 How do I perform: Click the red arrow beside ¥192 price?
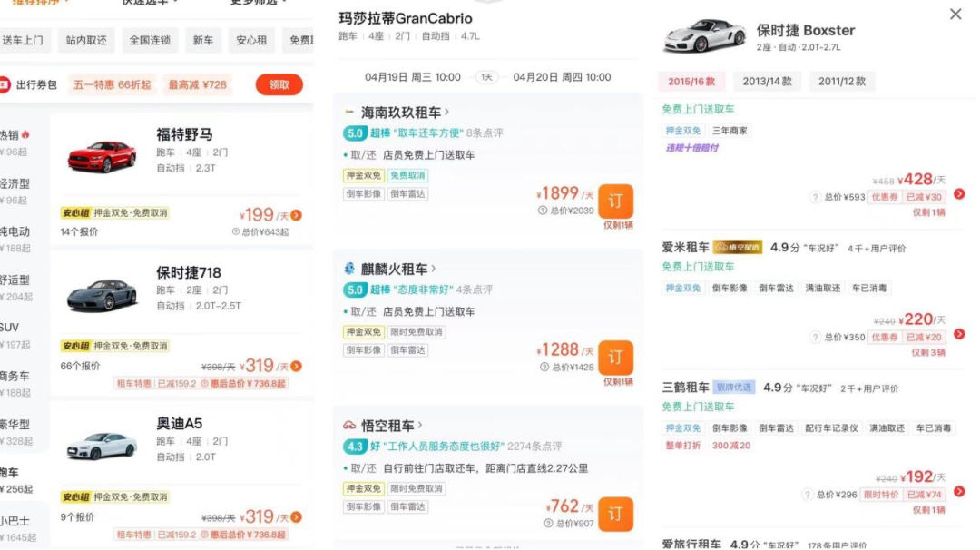tap(959, 492)
